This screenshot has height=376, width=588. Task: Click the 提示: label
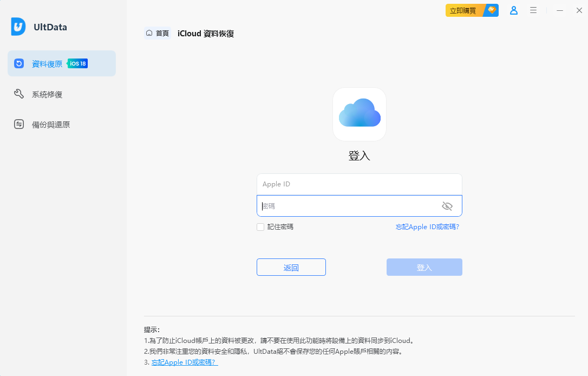click(152, 329)
